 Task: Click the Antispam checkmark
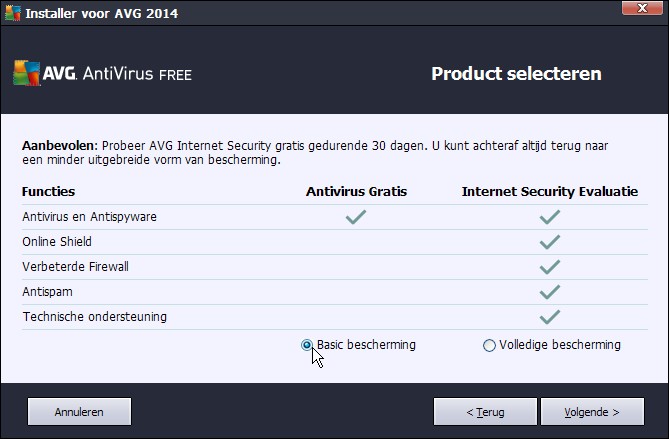[549, 292]
